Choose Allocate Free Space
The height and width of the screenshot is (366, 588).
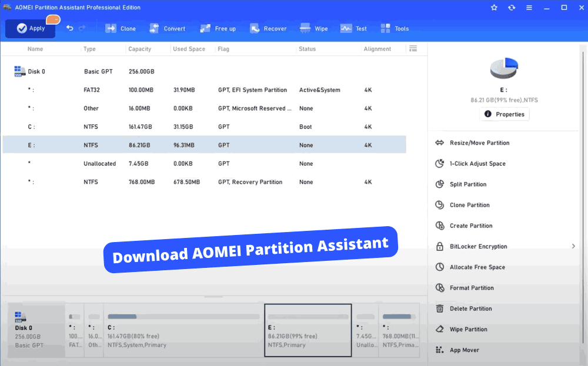coord(477,267)
